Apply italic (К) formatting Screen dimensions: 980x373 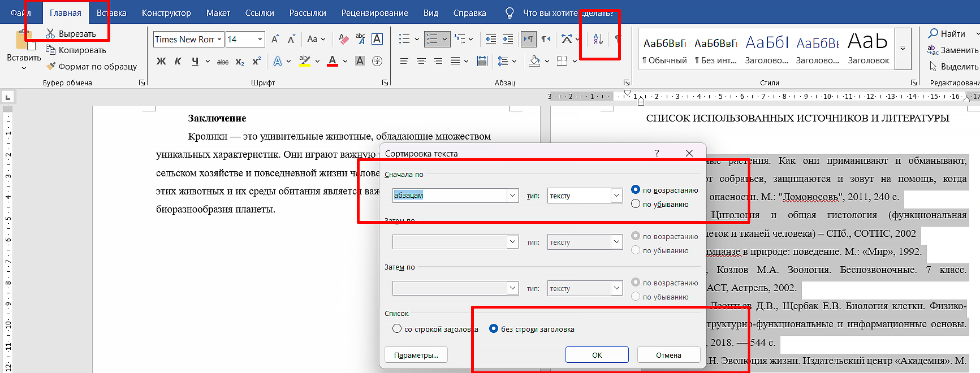[x=178, y=61]
